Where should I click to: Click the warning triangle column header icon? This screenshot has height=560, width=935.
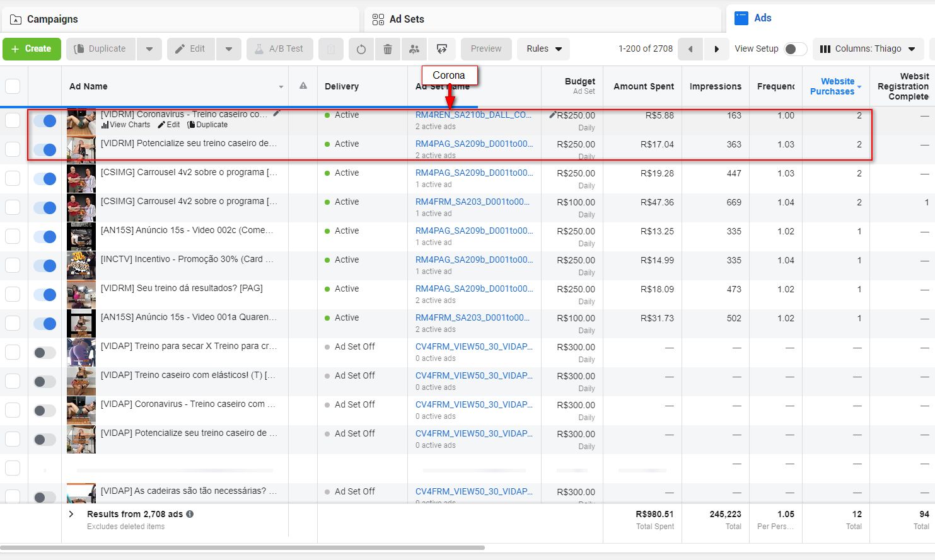[303, 86]
